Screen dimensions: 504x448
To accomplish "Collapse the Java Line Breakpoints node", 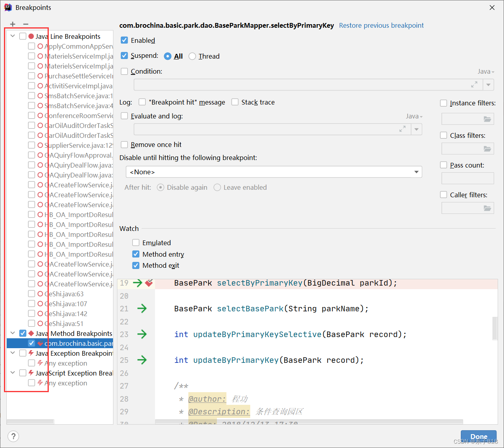I will coord(12,36).
